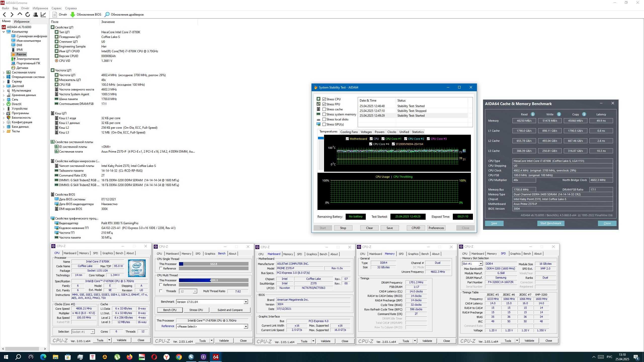
Task: Click the notification center icon in tray
Action: [x=636, y=357]
